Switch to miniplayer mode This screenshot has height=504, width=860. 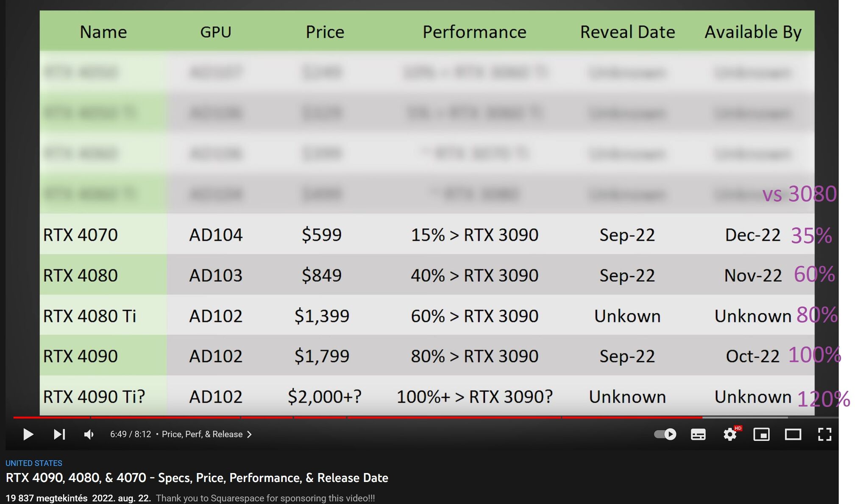(x=761, y=434)
